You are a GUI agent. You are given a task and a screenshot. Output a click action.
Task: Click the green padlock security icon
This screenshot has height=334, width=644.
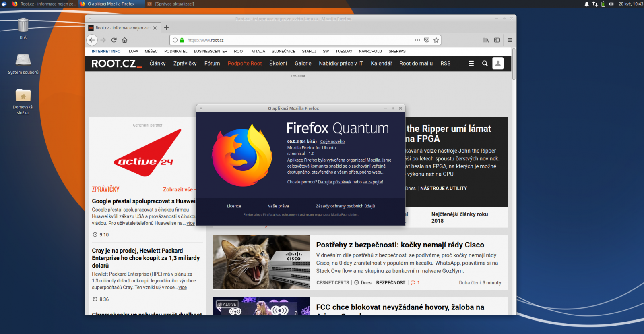(182, 40)
